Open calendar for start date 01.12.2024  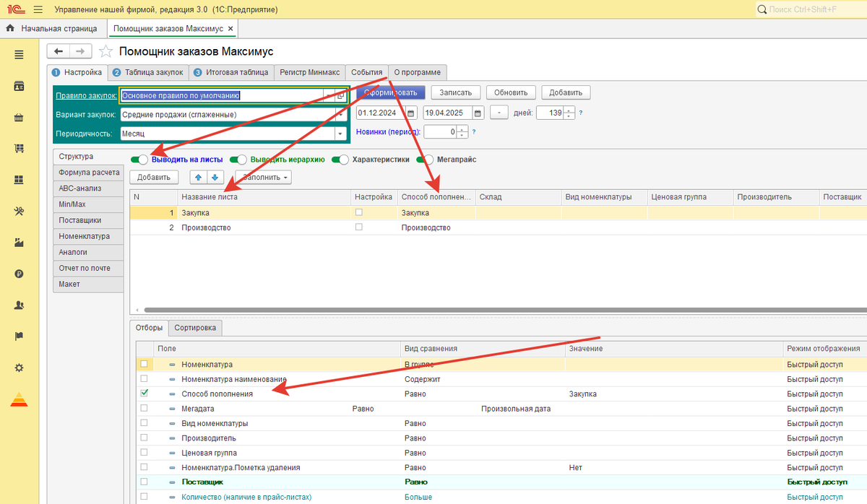(411, 113)
